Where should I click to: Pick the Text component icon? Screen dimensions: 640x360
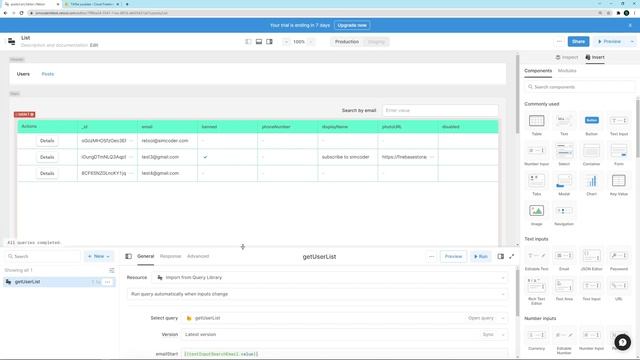point(564,121)
